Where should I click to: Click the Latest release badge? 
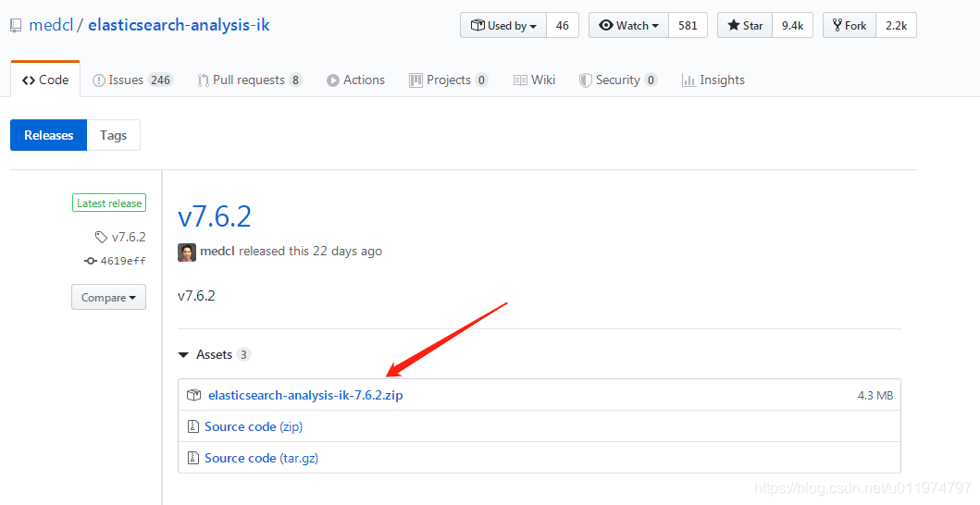pos(109,203)
